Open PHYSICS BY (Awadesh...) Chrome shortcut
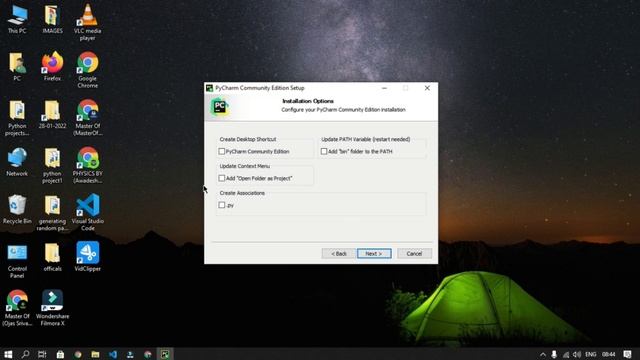The width and height of the screenshot is (640, 360). 87,165
